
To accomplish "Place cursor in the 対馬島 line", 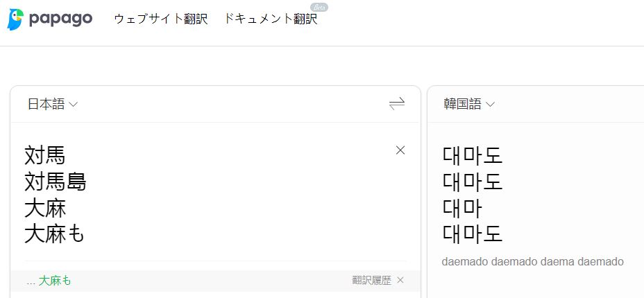I will click(56, 182).
